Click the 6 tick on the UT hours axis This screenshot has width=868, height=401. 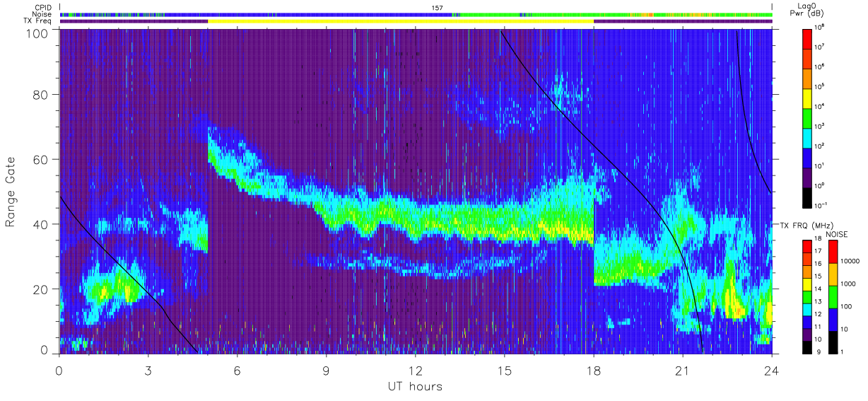coord(237,370)
